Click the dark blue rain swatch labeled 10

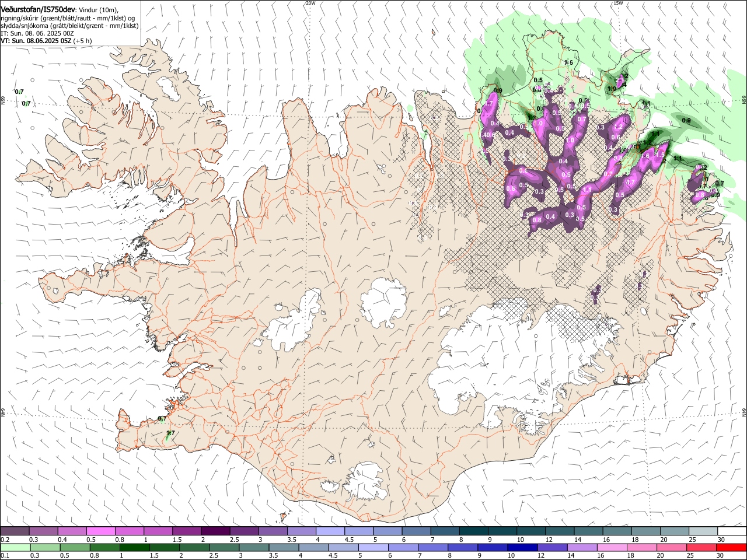[x=522, y=548]
